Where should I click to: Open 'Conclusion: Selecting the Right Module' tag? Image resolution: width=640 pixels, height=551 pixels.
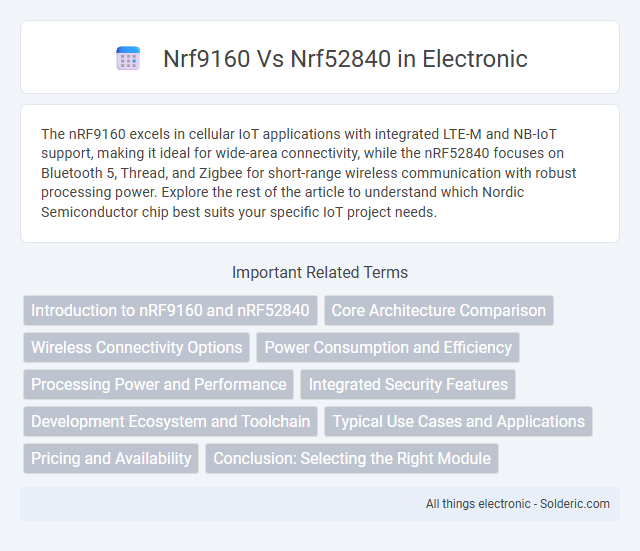tap(352, 458)
